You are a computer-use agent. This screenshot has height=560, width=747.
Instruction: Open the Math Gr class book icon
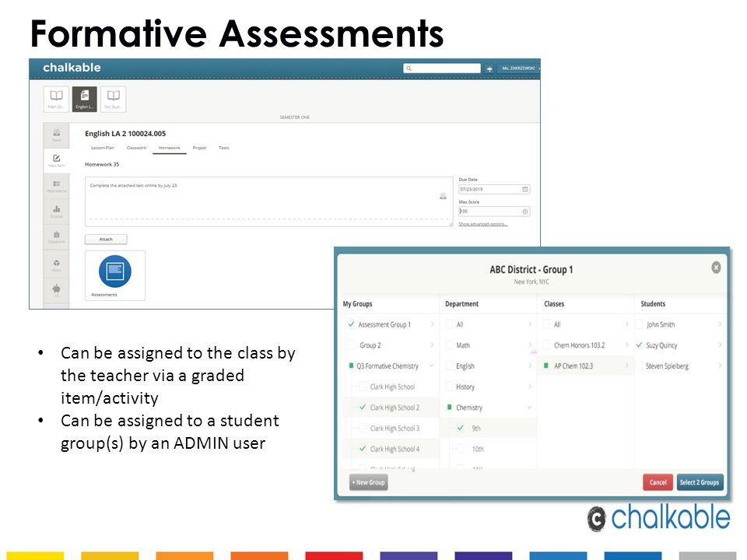click(x=56, y=99)
